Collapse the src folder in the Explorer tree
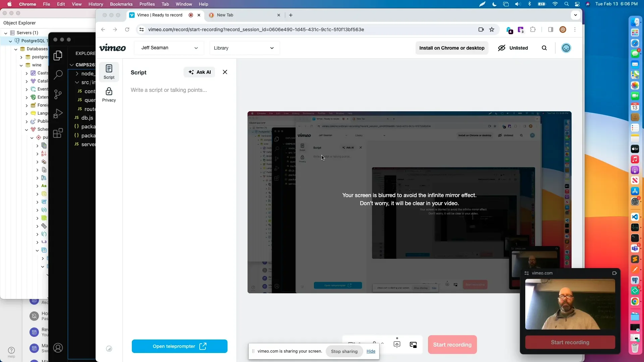The height and width of the screenshot is (362, 644). tap(76, 82)
